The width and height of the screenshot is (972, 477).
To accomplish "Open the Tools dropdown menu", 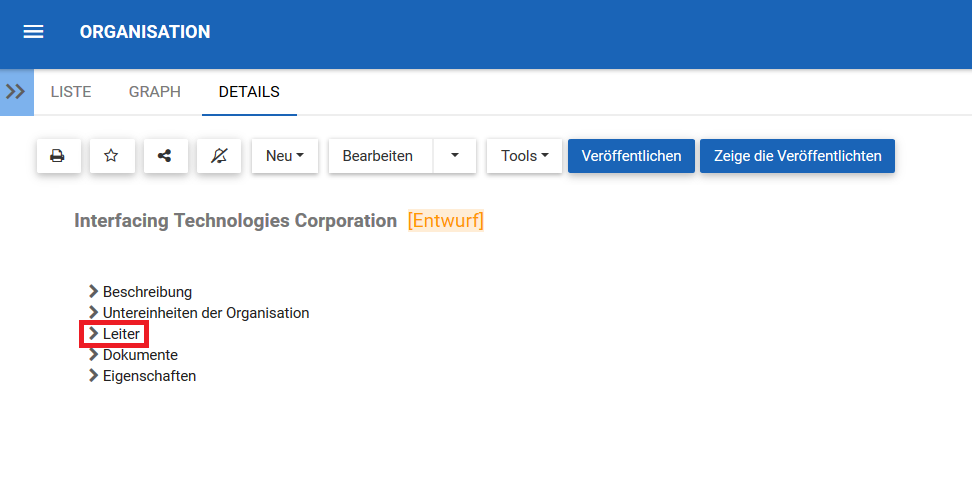I will [525, 156].
